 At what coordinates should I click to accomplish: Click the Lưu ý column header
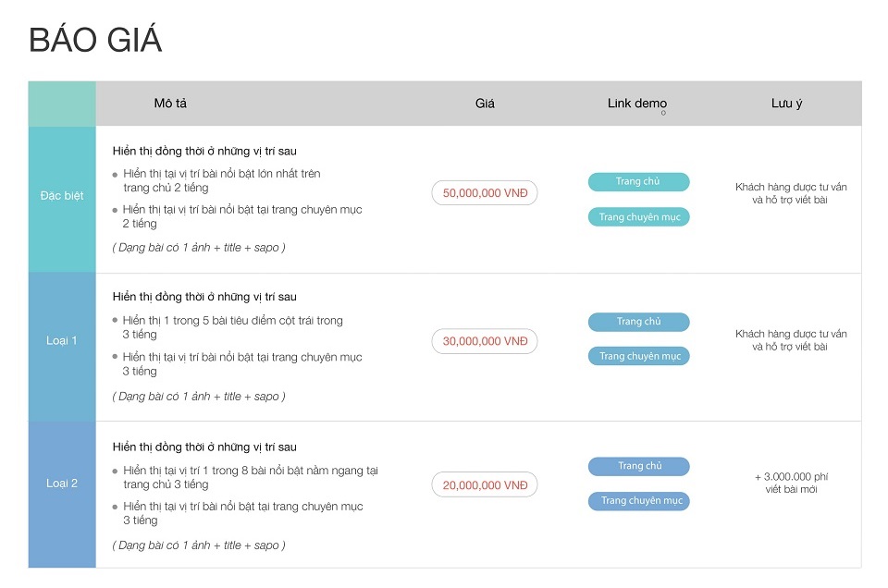[x=786, y=104]
